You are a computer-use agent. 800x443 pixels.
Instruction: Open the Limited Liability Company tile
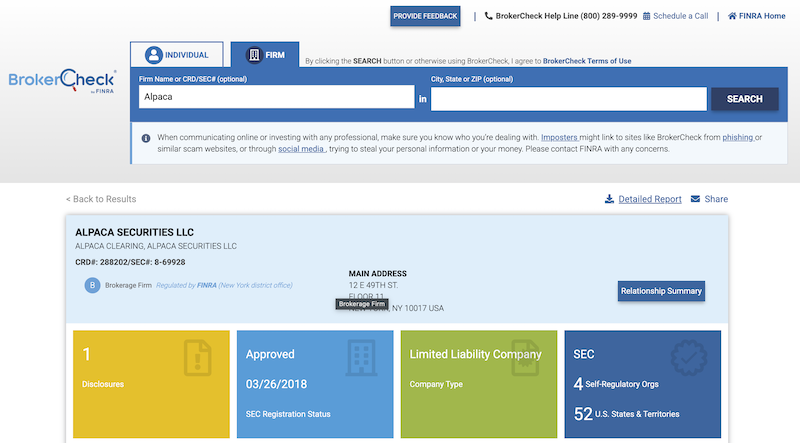479,384
